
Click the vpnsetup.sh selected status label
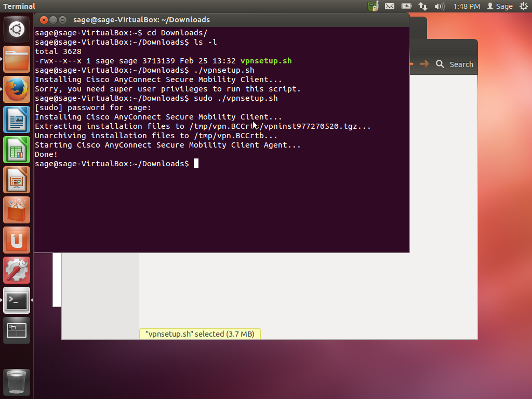pos(200,334)
